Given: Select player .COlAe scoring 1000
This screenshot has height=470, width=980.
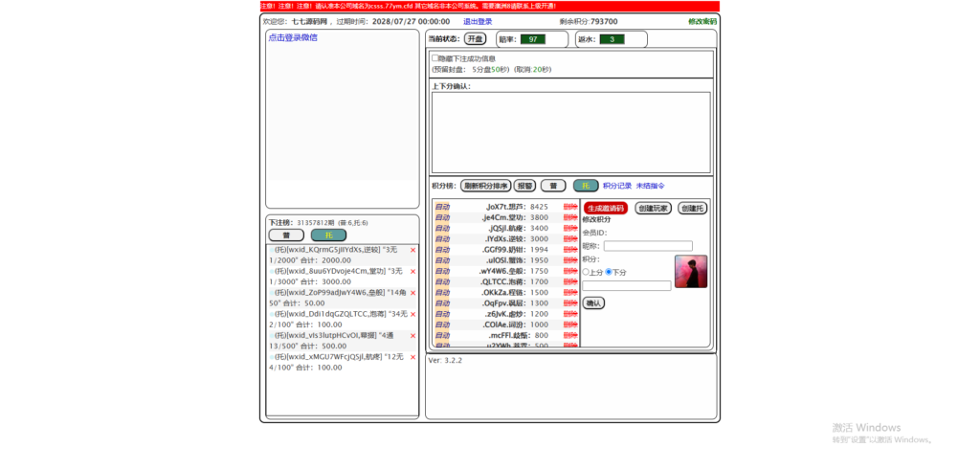Looking at the screenshot, I should click(503, 325).
